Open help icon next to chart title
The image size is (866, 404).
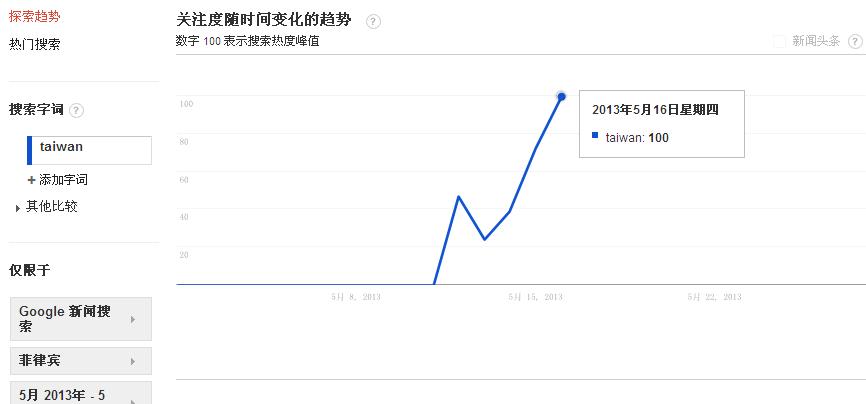(x=373, y=22)
